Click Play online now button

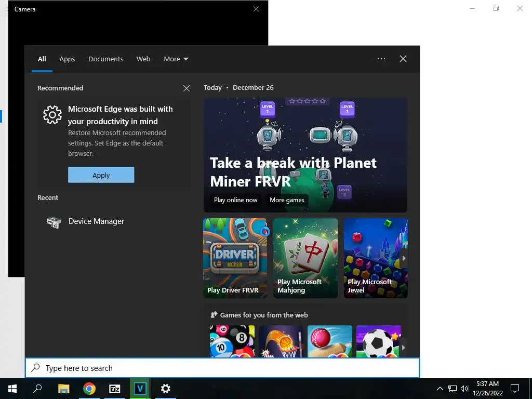coord(235,200)
